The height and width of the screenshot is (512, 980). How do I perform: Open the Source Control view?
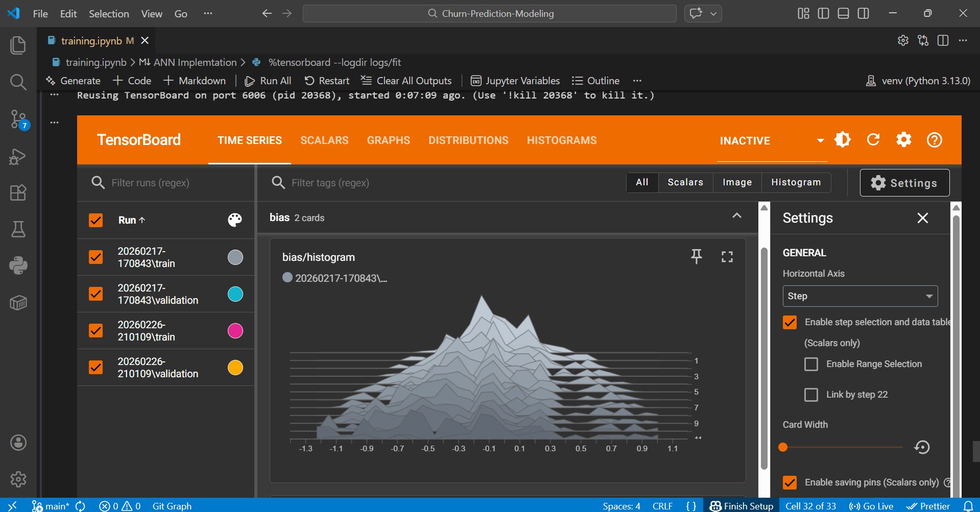click(18, 119)
